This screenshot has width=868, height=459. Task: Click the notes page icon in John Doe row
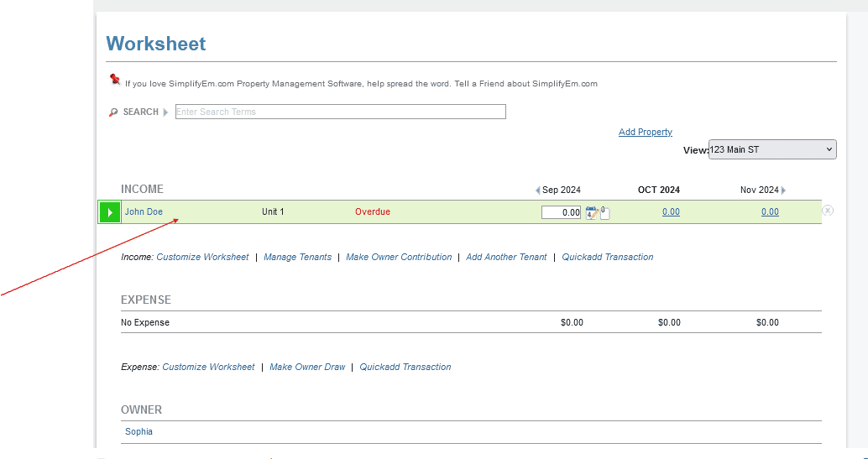pyautogui.click(x=604, y=212)
